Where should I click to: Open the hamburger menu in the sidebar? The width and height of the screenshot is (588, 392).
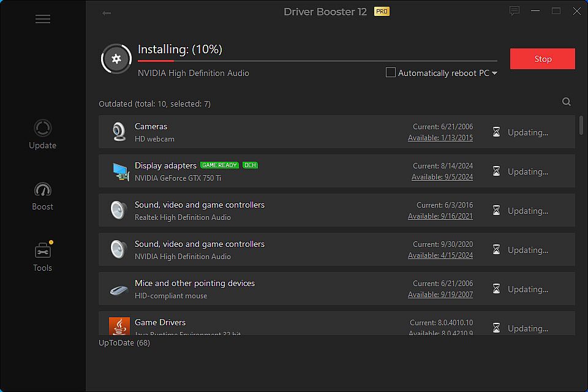coord(43,19)
